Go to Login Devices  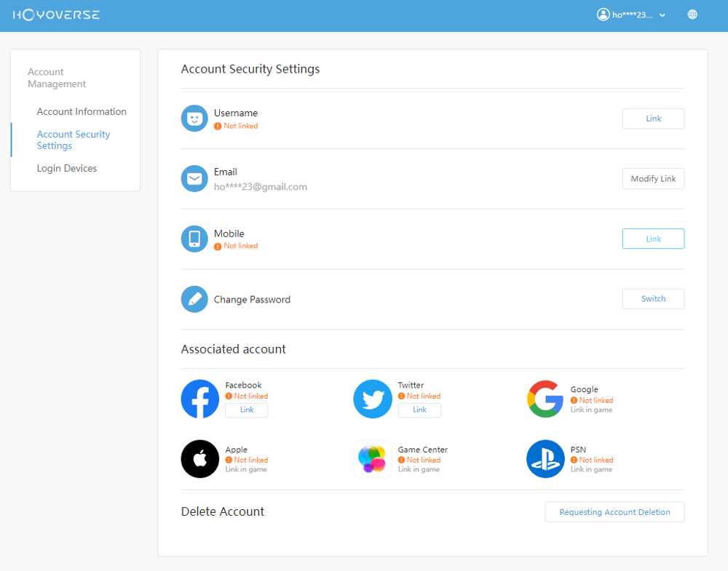(x=67, y=168)
